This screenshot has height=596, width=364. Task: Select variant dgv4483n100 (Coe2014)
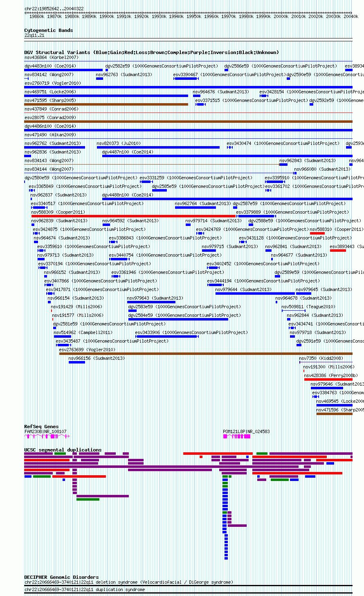63,70
